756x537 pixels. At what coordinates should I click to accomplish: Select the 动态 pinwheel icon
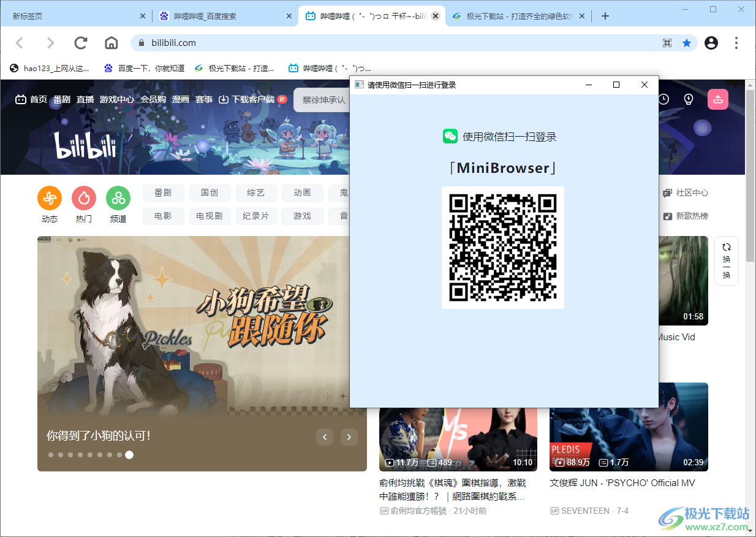click(49, 197)
